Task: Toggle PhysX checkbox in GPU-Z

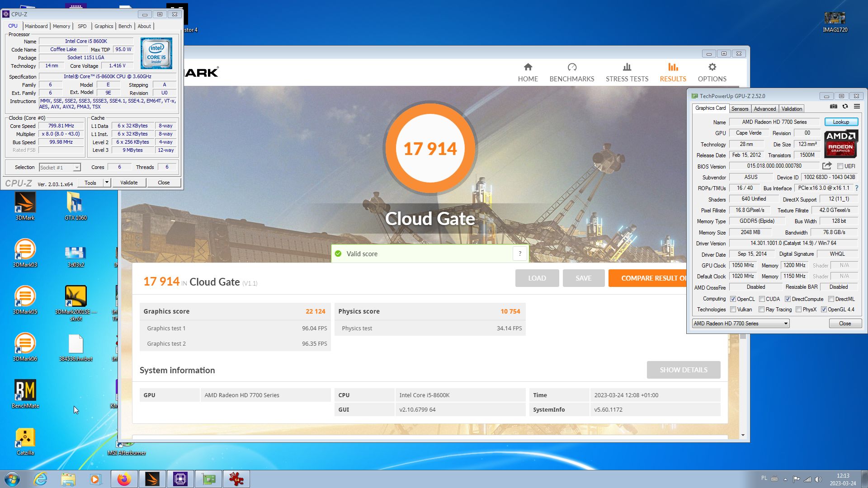Action: click(x=799, y=310)
